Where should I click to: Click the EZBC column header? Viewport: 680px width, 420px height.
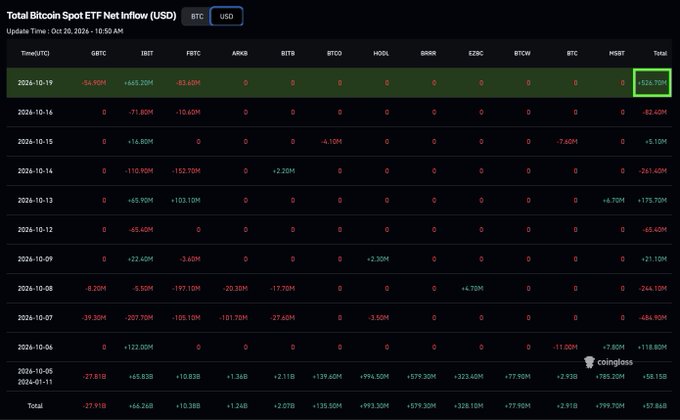coord(476,53)
